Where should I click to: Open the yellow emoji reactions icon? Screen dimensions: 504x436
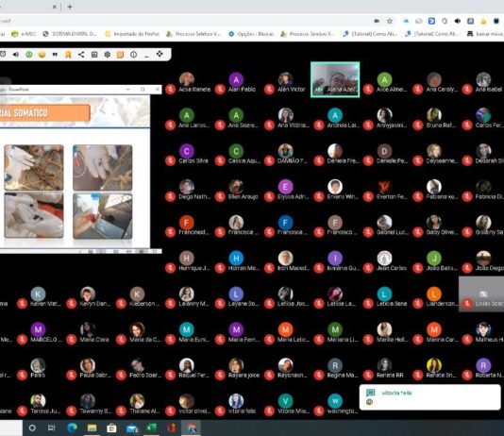42,55
